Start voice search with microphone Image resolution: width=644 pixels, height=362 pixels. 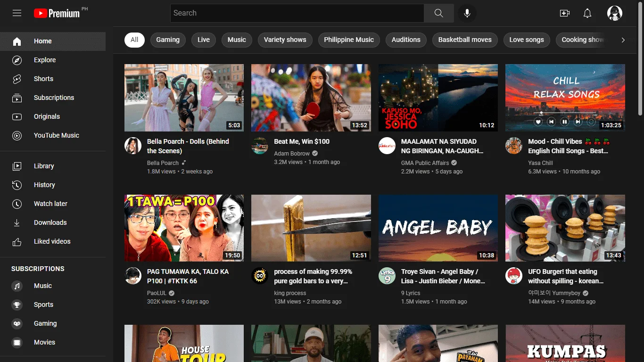tap(467, 13)
